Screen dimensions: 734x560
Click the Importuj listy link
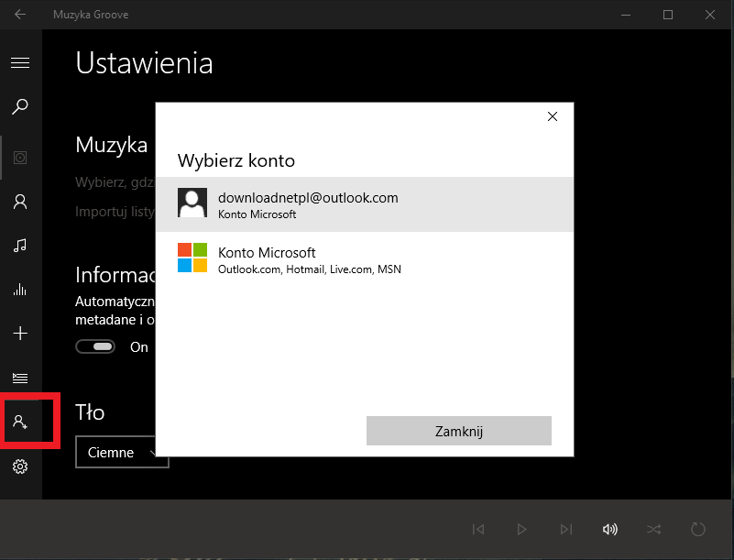point(115,212)
